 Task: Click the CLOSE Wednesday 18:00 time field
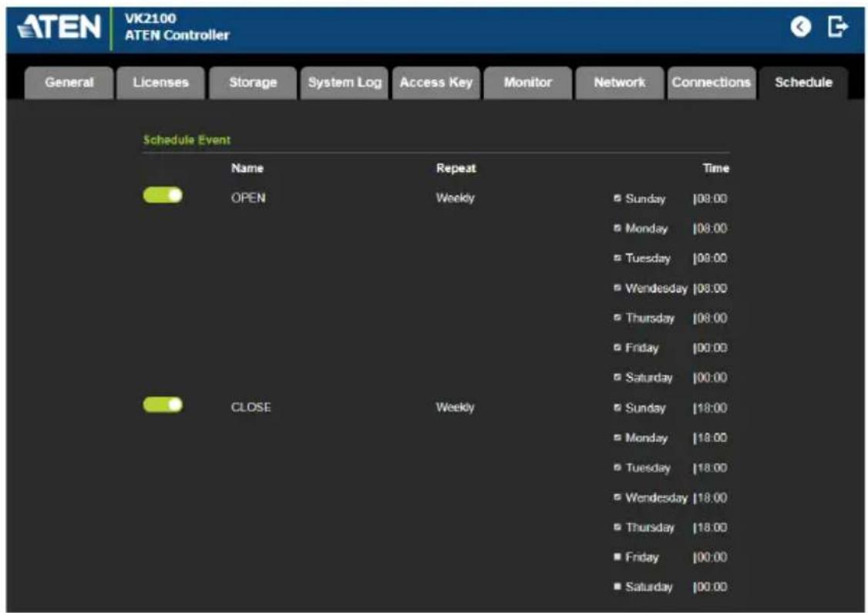[710, 498]
